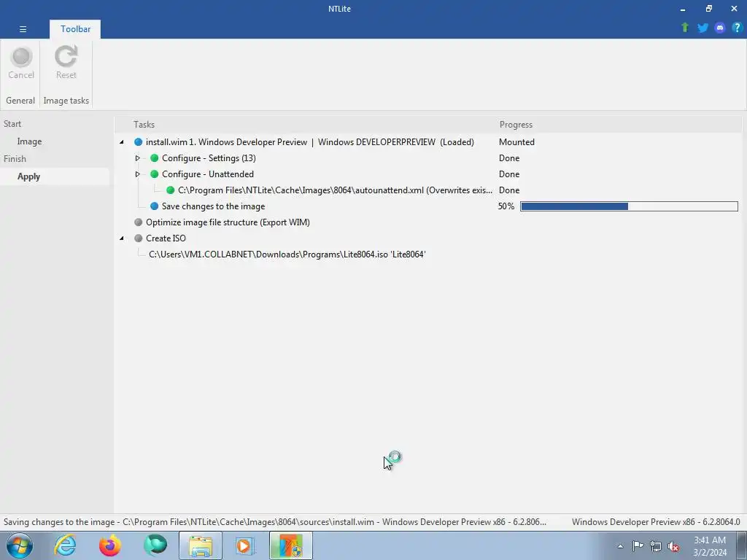This screenshot has height=560, width=747.
Task: Open the Help question mark icon
Action: click(x=737, y=28)
